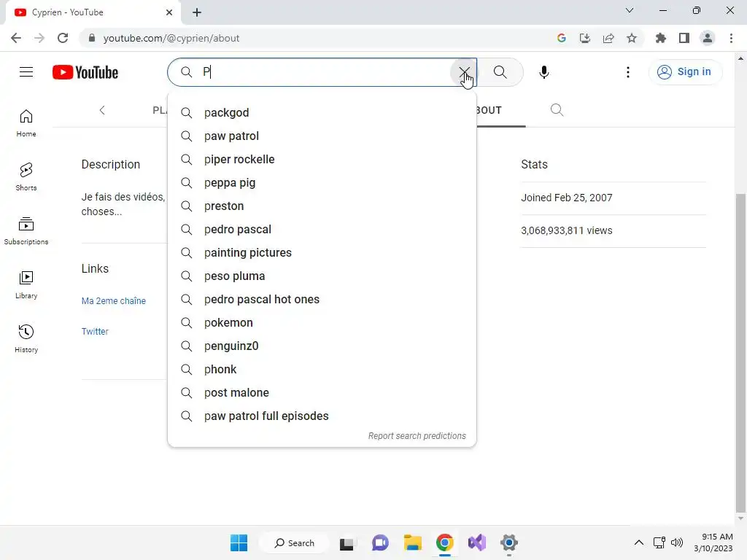The image size is (747, 560).
Task: Choose 'phonk' search suggestion
Action: click(322, 370)
